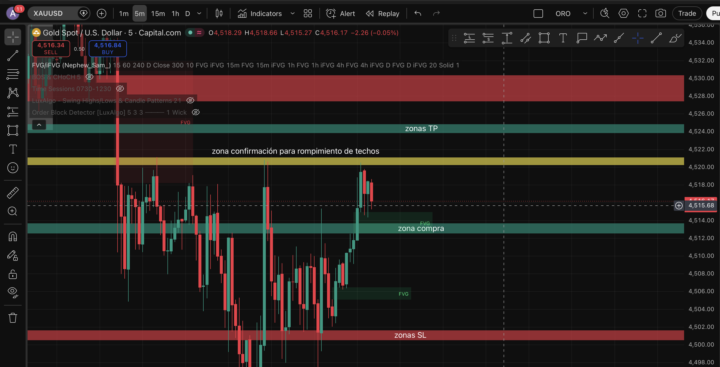
Task: Toggle hide all drawings eye icon
Action: 13,292
